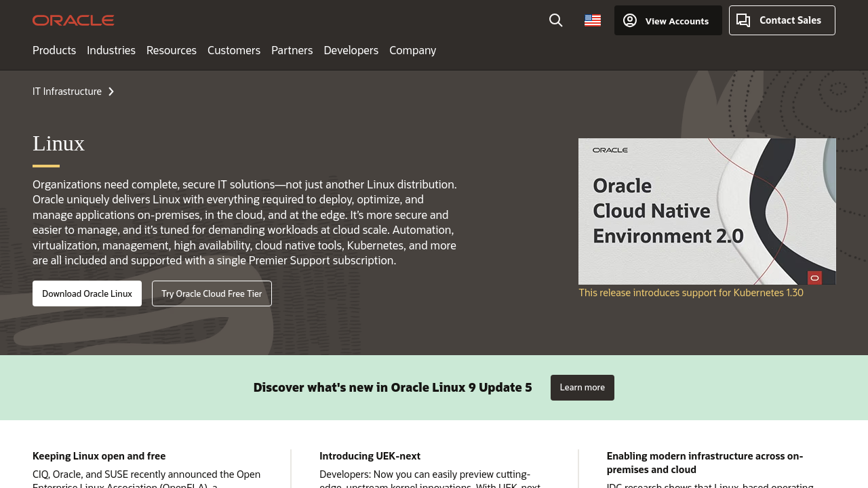The image size is (868, 488).
Task: Click the Download Oracle Linux button
Action: [x=87, y=293]
